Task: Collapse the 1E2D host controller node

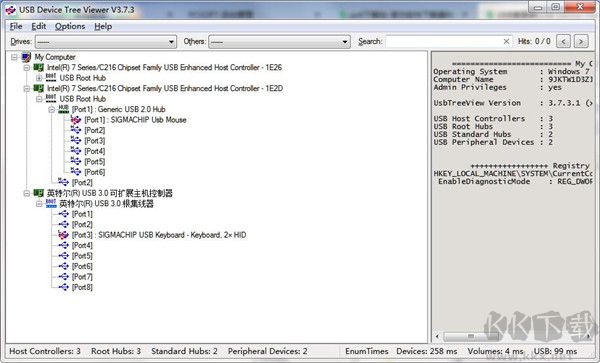Action: pos(26,88)
